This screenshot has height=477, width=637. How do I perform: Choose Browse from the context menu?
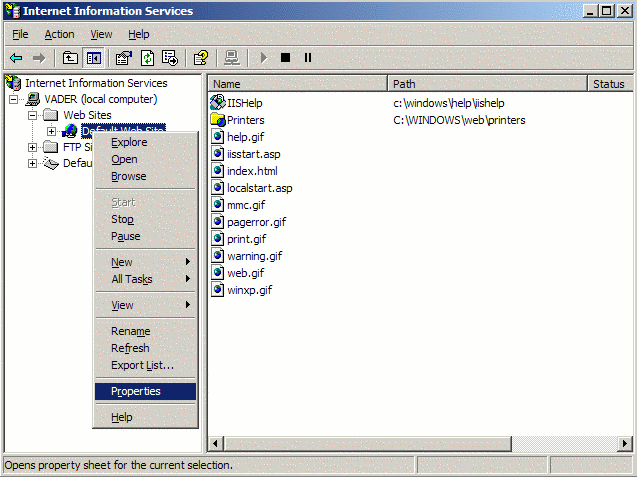click(145, 176)
